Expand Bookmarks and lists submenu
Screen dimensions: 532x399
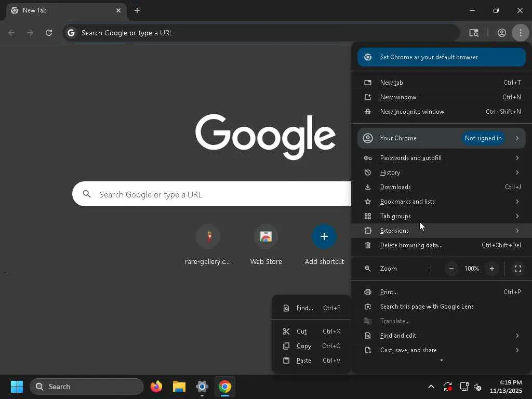pos(442,202)
